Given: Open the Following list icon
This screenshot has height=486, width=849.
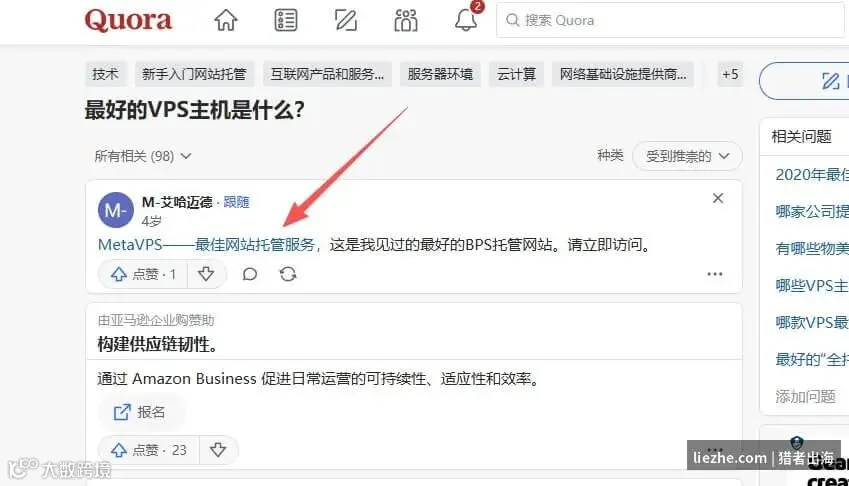Looking at the screenshot, I should [285, 21].
